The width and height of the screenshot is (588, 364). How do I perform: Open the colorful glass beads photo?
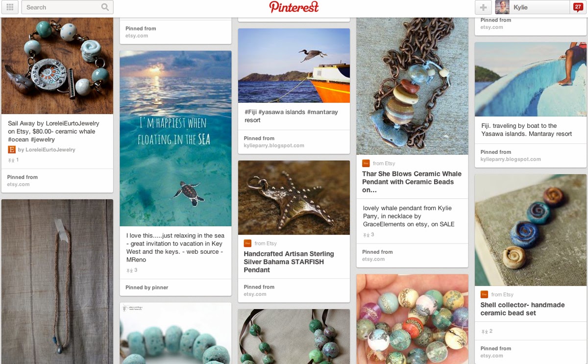pos(412,319)
